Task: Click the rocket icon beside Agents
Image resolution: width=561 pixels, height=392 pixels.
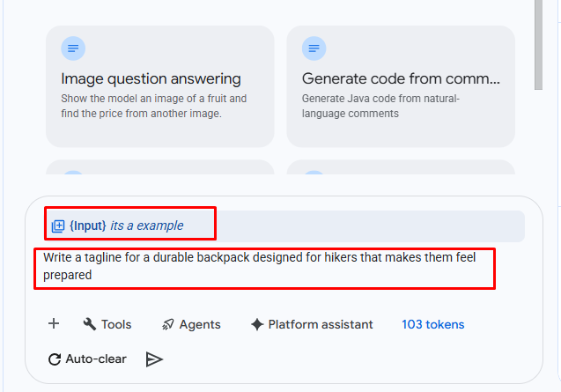Action: [168, 324]
